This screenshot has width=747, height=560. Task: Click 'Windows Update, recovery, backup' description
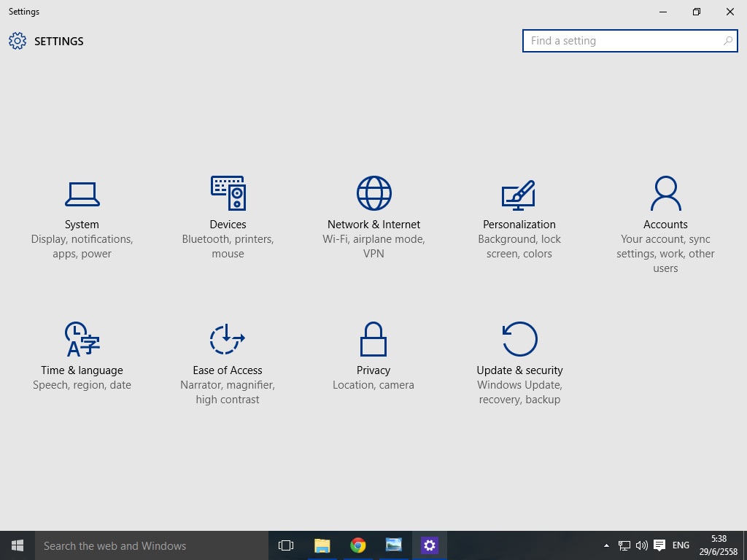pos(519,392)
